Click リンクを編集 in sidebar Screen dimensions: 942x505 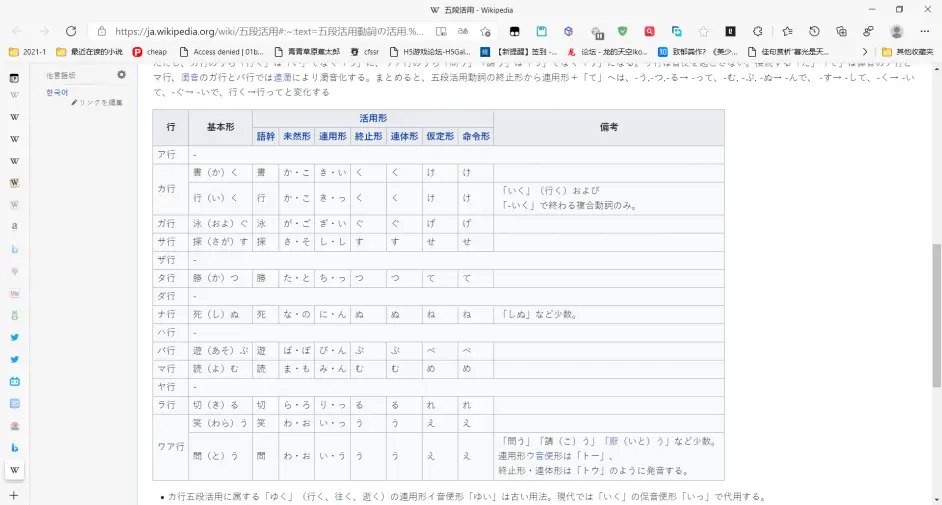[x=97, y=103]
